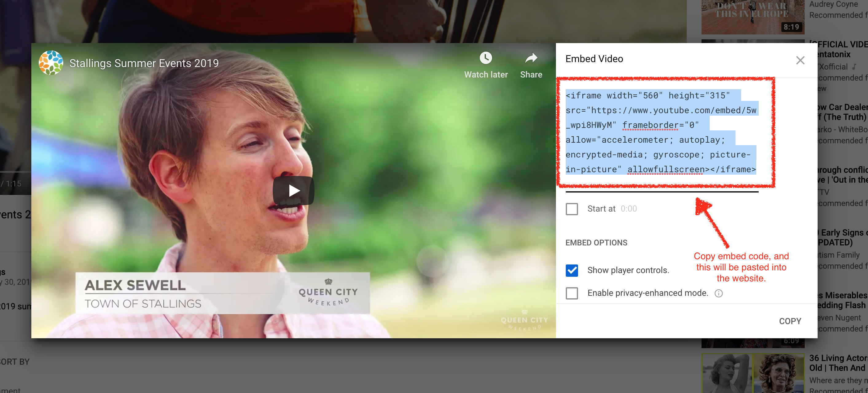Click the channel avatar logo icon
868x393 pixels.
tap(51, 63)
